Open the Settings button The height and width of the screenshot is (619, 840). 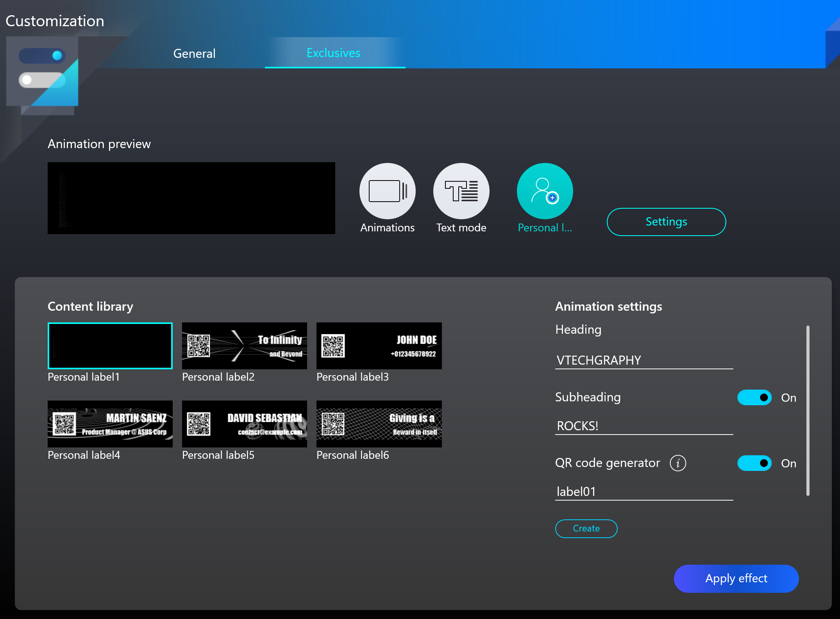pyautogui.click(x=666, y=222)
